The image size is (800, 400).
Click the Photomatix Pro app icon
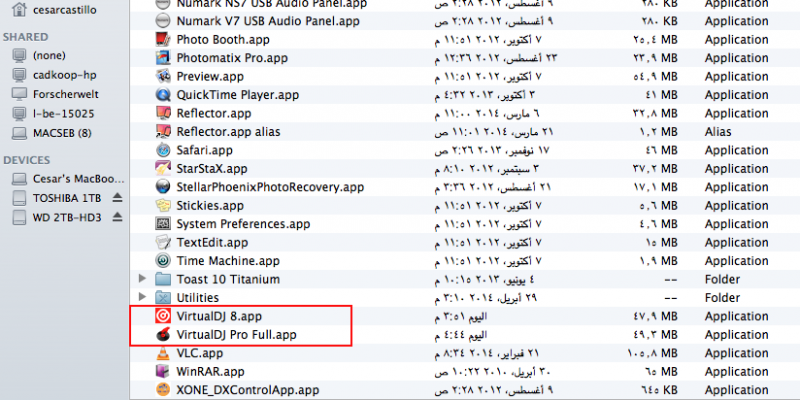coord(162,58)
